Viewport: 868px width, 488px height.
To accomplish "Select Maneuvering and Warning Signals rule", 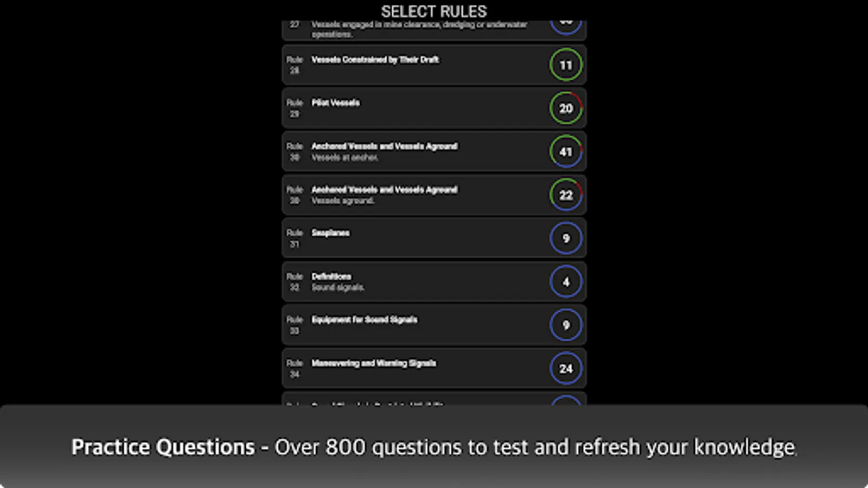I will [373, 363].
